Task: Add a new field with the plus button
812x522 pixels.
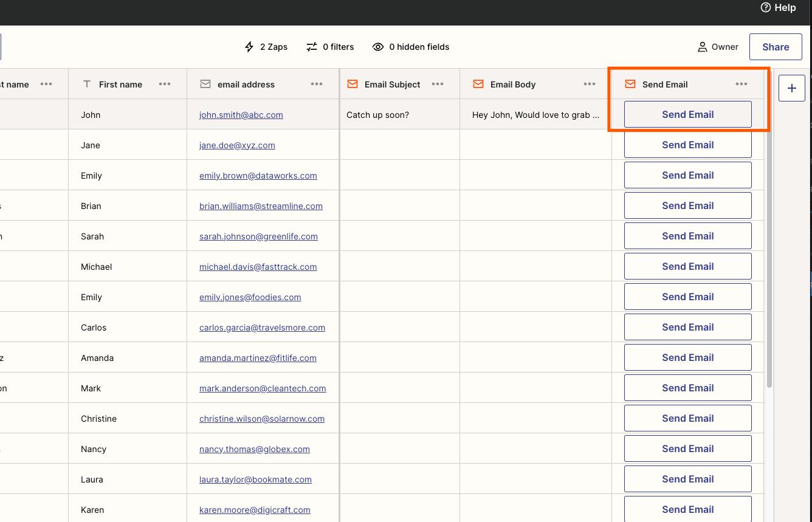Action: (791, 88)
